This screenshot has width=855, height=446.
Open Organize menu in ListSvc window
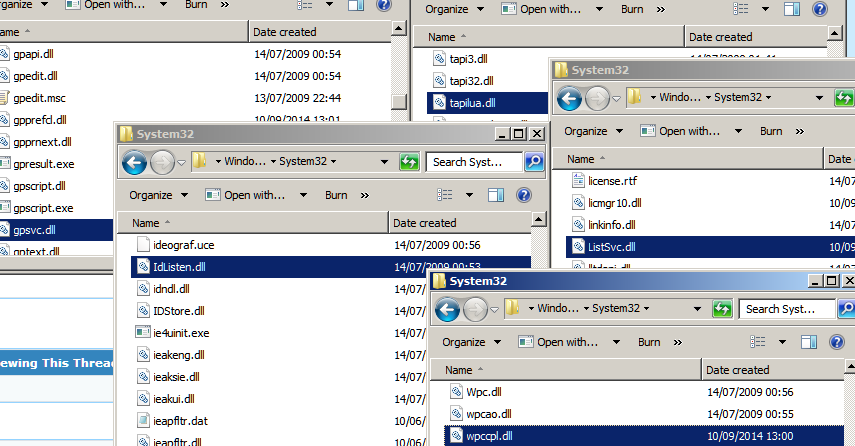[x=593, y=131]
